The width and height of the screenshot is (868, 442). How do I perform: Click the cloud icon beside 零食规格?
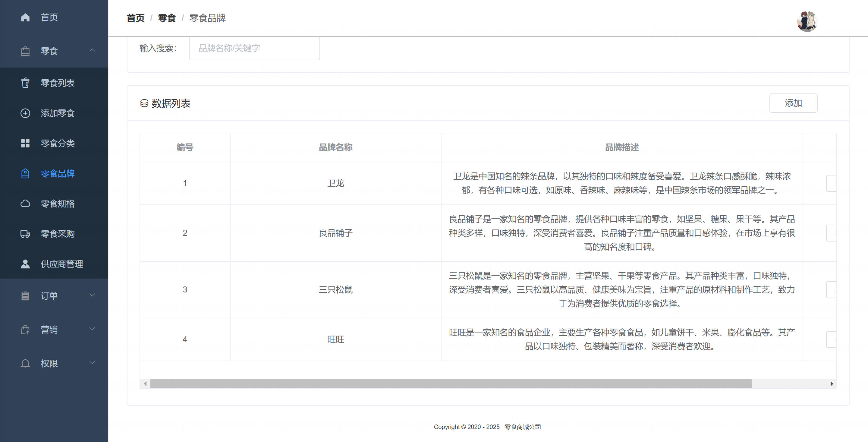(25, 204)
